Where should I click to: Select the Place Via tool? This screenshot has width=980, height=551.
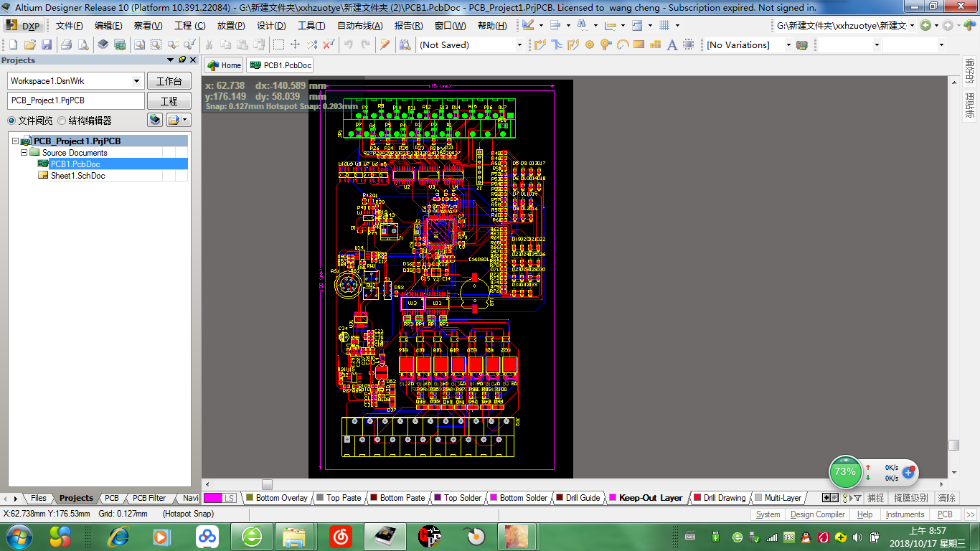(x=606, y=44)
